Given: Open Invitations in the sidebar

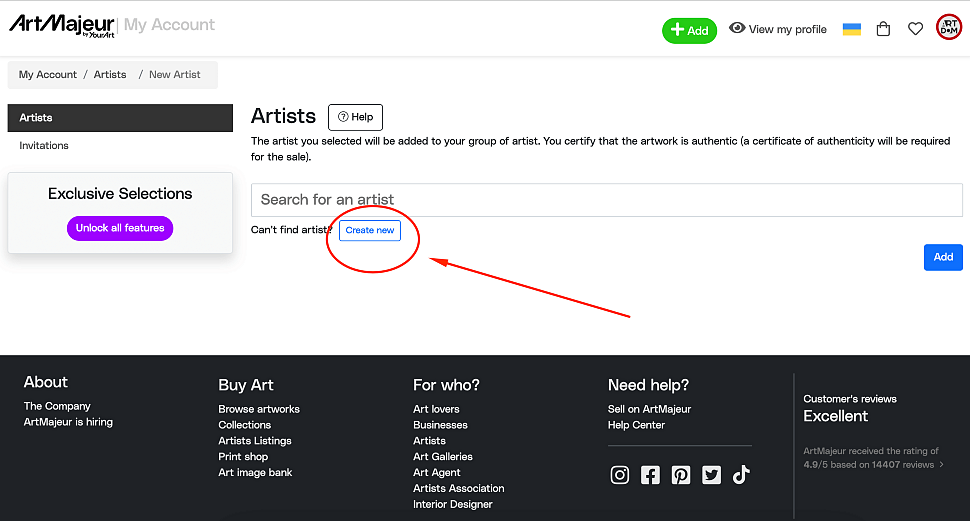Looking at the screenshot, I should 44,146.
